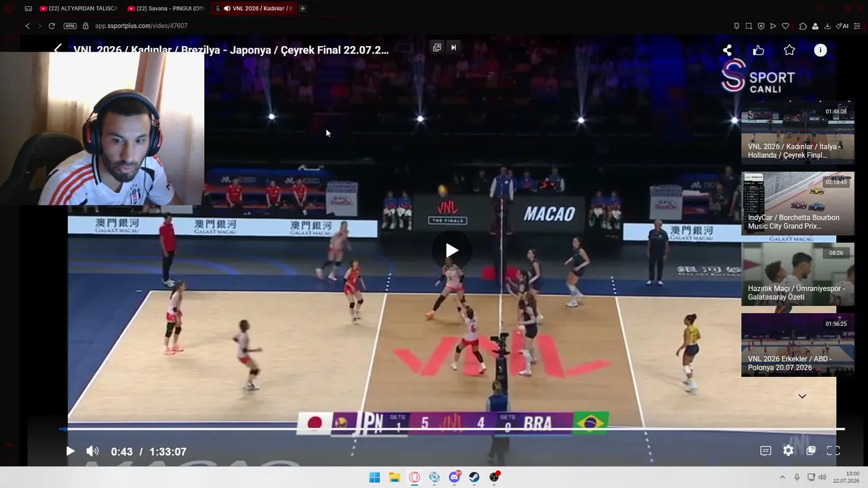Select the VNL 2026 / Kadınlar browser tab
868x488 pixels.
click(254, 8)
